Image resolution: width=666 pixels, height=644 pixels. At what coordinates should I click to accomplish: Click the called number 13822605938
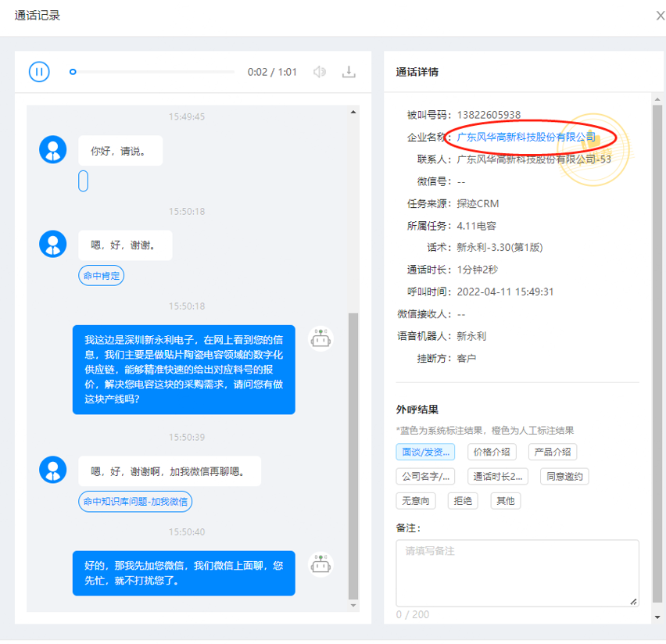[x=489, y=115]
